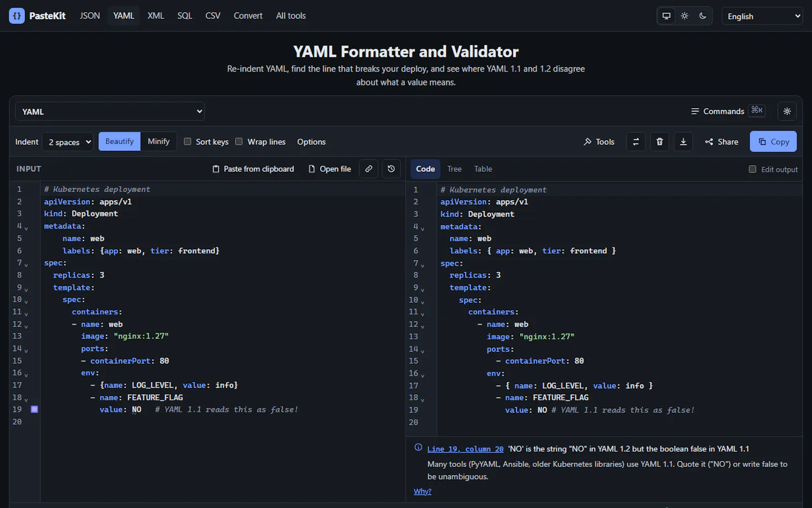Viewport: 812px width, 508px height.
Task: Open JSON tool in top navigation
Action: pos(90,16)
